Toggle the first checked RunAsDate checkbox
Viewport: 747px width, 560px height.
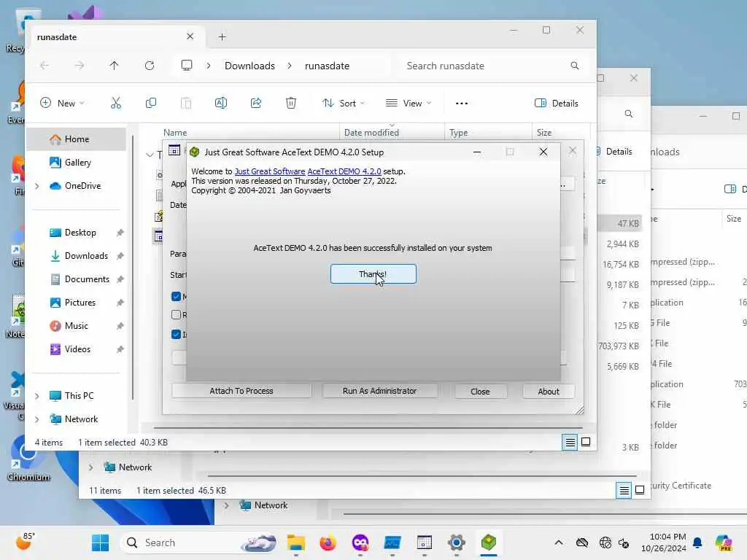click(x=176, y=296)
